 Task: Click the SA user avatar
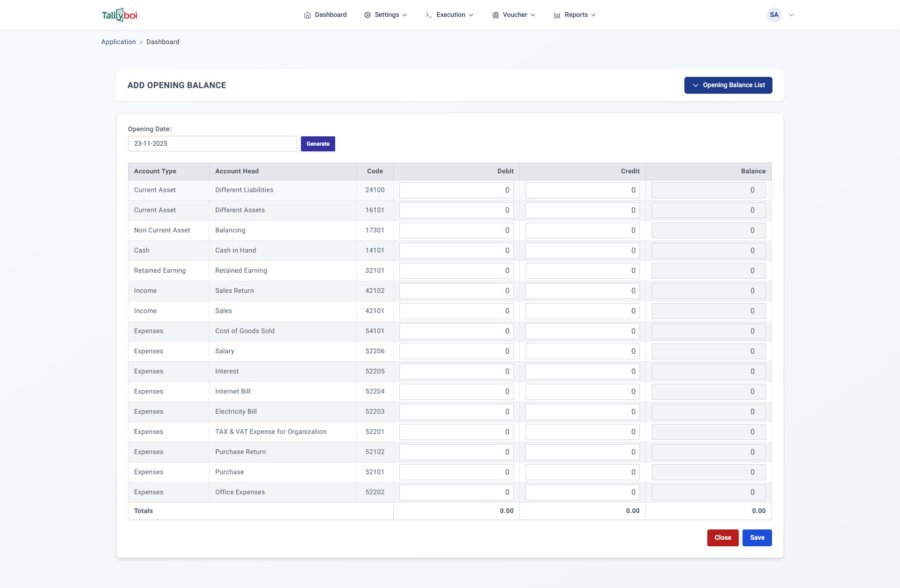(x=774, y=15)
